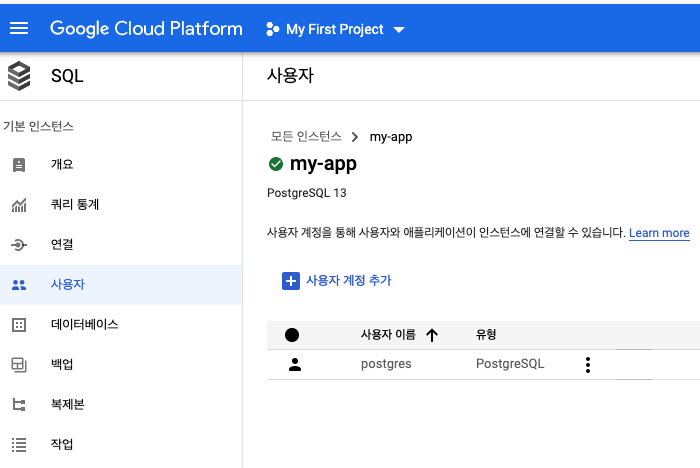Image resolution: width=700 pixels, height=468 pixels.
Task: Sort by user name (사용자 이름) arrow
Action: pyautogui.click(x=432, y=335)
